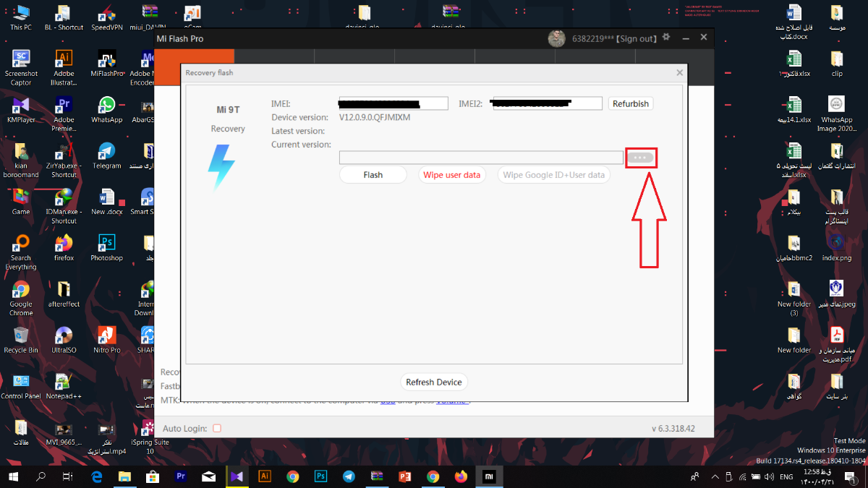
Task: Open WhatsApp Image 2020 file on desktop
Action: [x=837, y=114]
